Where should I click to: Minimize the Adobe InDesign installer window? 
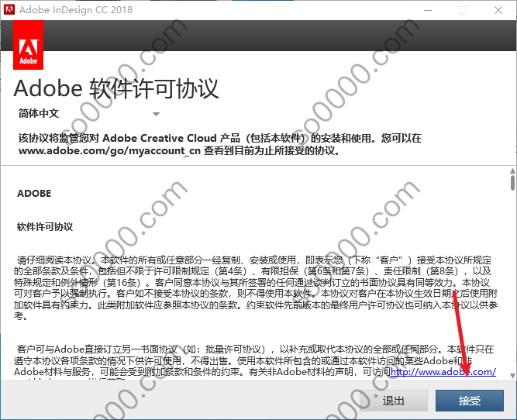tap(427, 10)
